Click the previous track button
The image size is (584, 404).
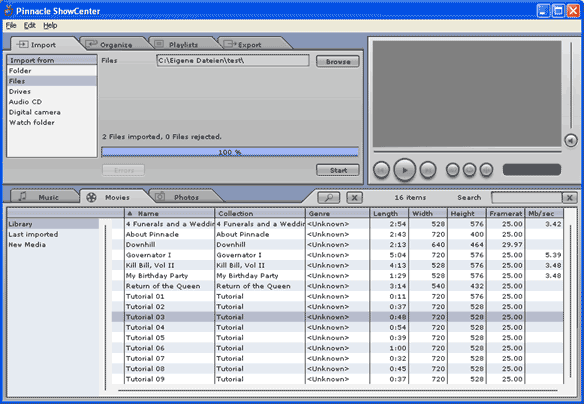click(x=381, y=170)
